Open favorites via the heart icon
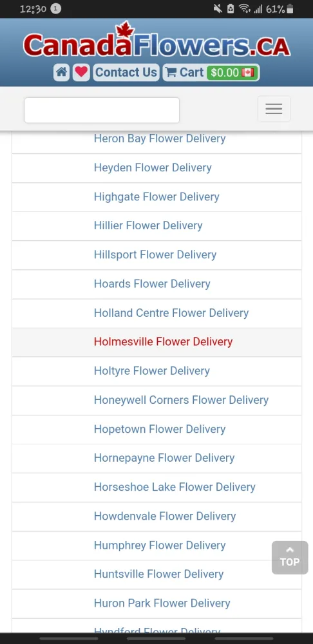Image resolution: width=313 pixels, height=644 pixels. point(81,73)
